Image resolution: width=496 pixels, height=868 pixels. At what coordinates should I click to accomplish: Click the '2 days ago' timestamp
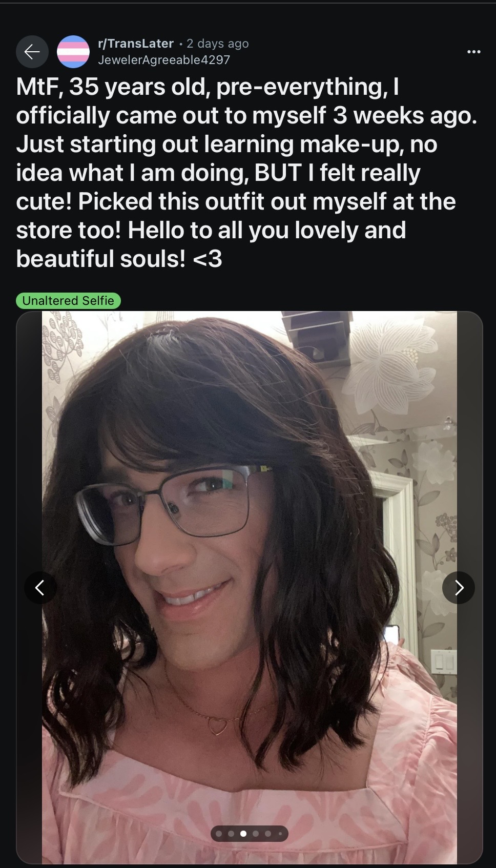pyautogui.click(x=218, y=44)
